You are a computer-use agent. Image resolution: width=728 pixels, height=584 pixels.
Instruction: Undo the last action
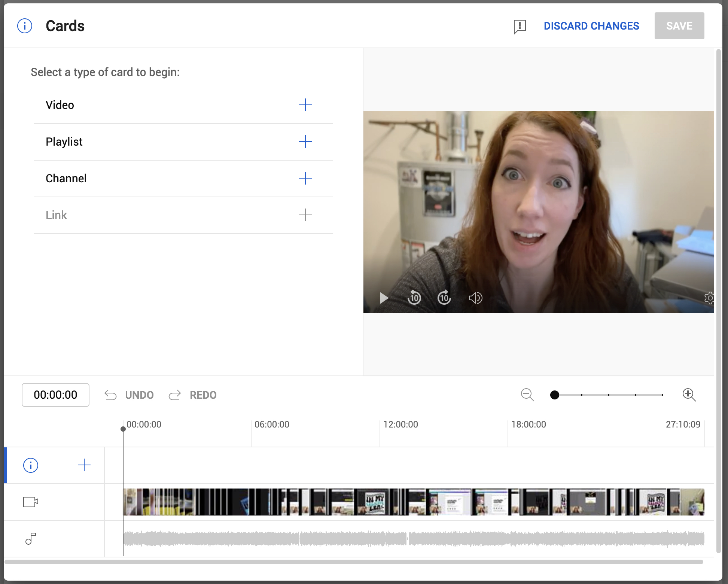tap(129, 395)
